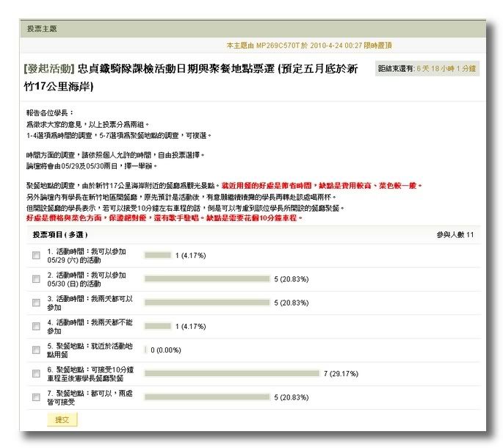The image size is (503, 448).
Task: Open poll author MP269C570T's profile link
Action: coord(280,45)
